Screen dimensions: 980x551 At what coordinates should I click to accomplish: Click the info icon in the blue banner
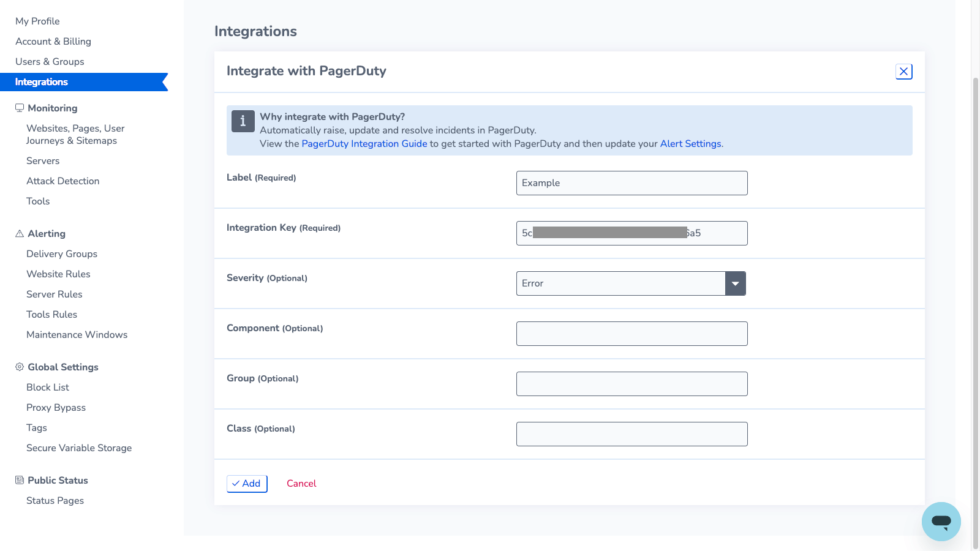pyautogui.click(x=243, y=121)
